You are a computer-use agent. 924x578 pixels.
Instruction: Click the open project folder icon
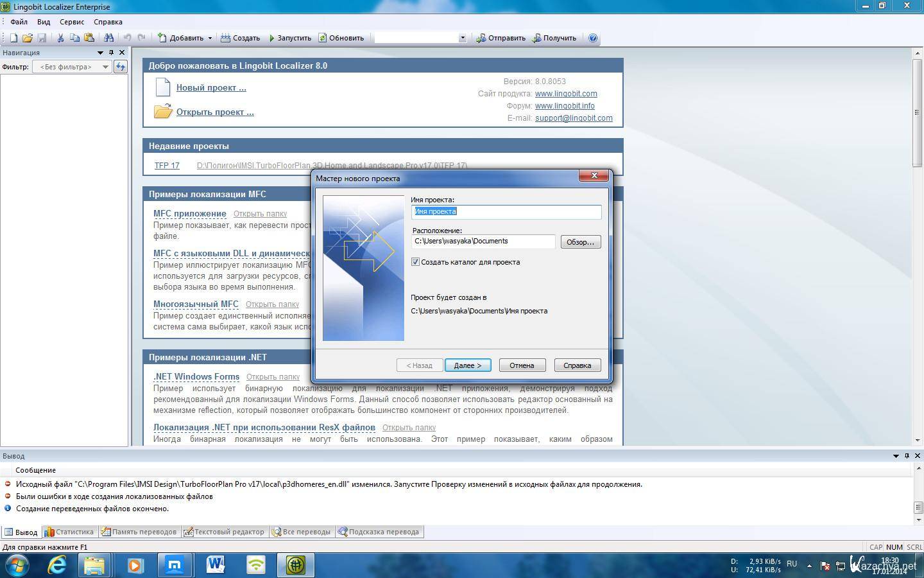coord(163,111)
